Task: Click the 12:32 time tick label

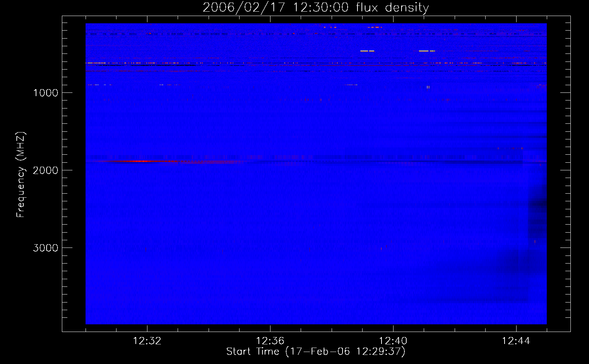Action: point(147,341)
